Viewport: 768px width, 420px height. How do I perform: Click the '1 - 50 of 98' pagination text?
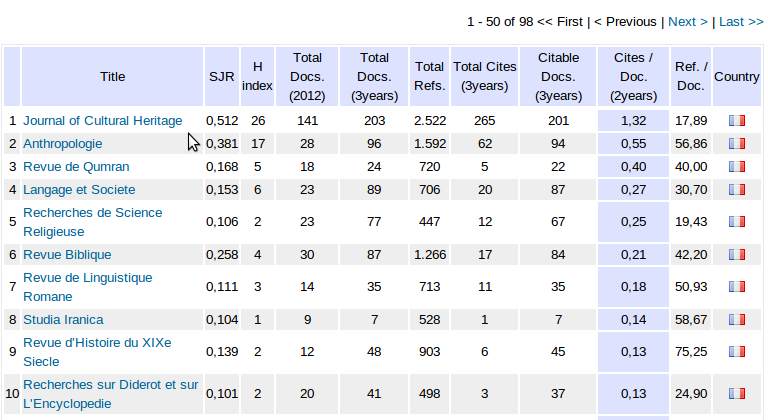click(x=500, y=22)
